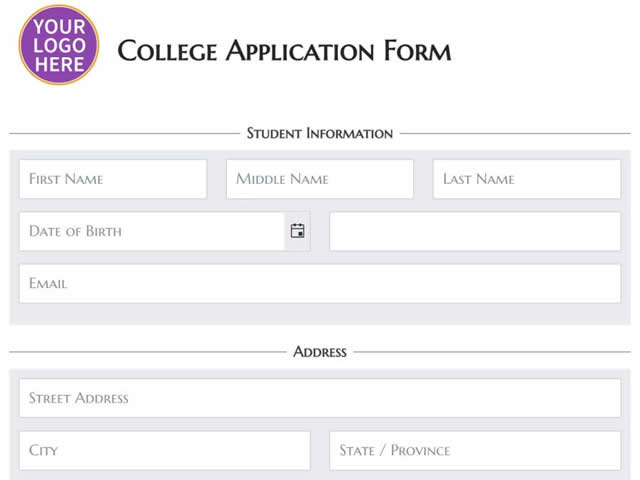The image size is (640, 480).
Task: Click the blank field beside Date of Birth
Action: [475, 231]
